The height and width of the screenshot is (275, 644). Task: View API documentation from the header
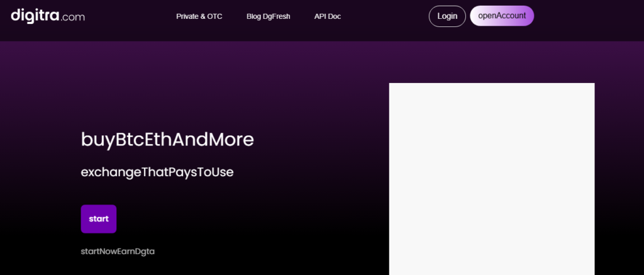click(x=327, y=16)
